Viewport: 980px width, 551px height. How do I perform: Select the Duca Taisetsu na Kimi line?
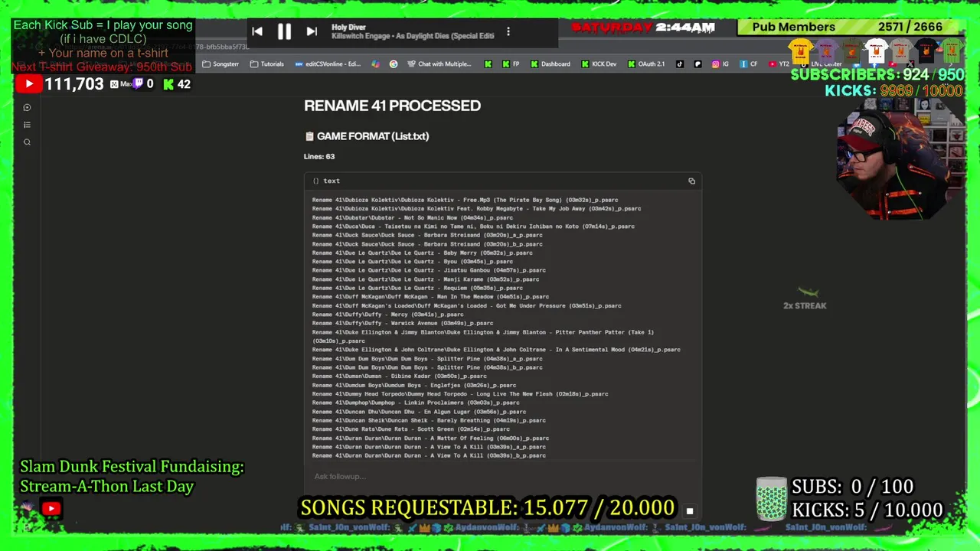point(473,227)
